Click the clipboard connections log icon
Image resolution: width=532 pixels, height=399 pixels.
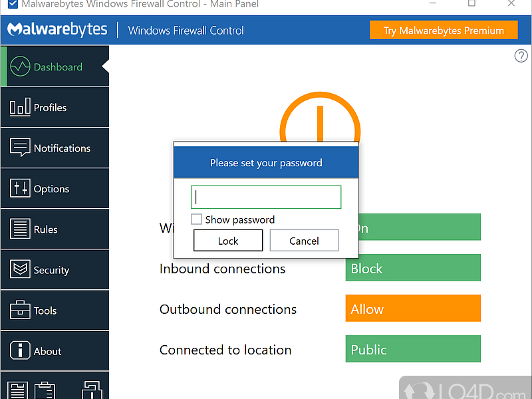pos(45,390)
